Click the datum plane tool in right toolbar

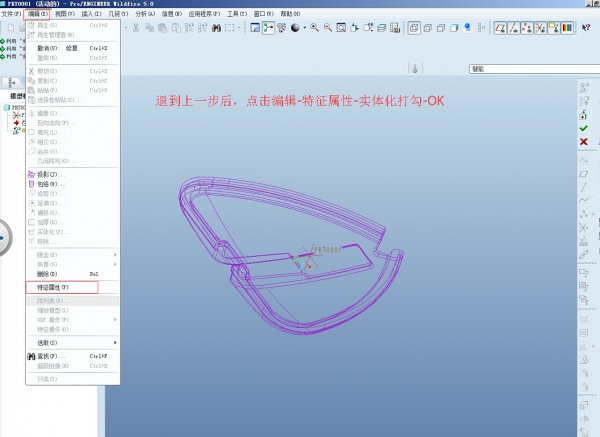584,174
